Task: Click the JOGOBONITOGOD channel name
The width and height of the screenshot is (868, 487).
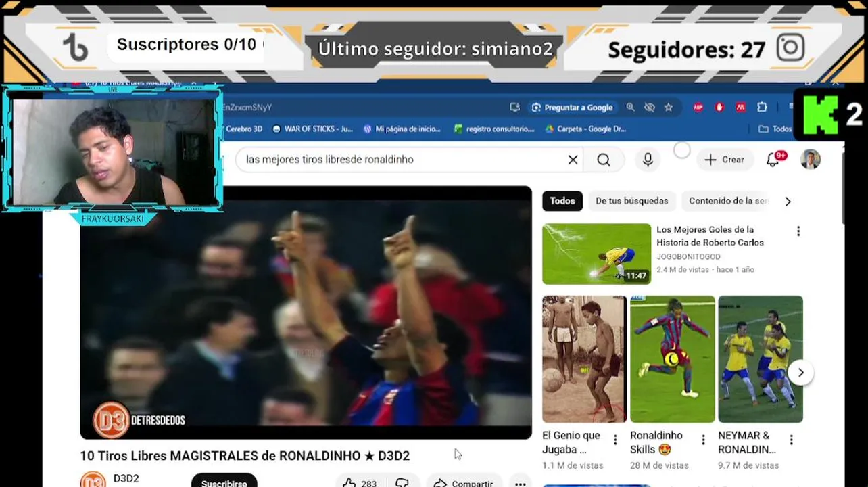Action: coord(688,256)
